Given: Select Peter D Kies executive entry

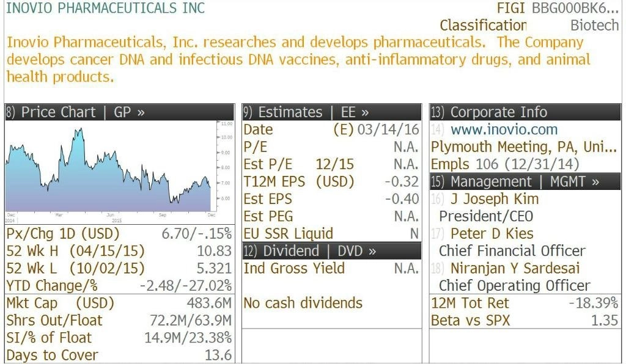Looking at the screenshot, I should pyautogui.click(x=492, y=233).
